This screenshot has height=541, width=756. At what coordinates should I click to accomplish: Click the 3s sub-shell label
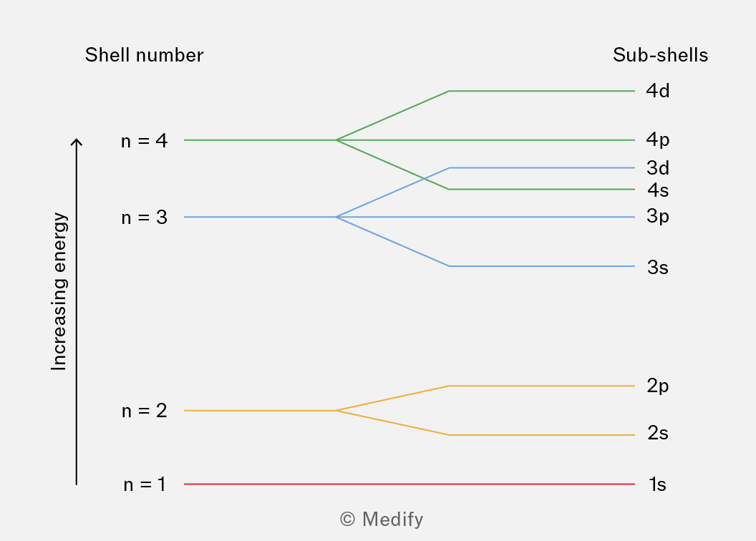[x=657, y=268]
